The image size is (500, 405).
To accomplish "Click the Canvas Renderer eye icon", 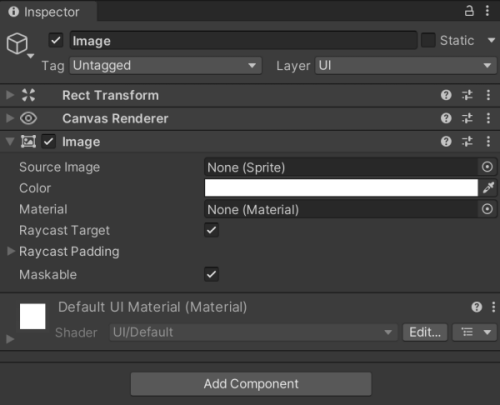I will pyautogui.click(x=28, y=118).
